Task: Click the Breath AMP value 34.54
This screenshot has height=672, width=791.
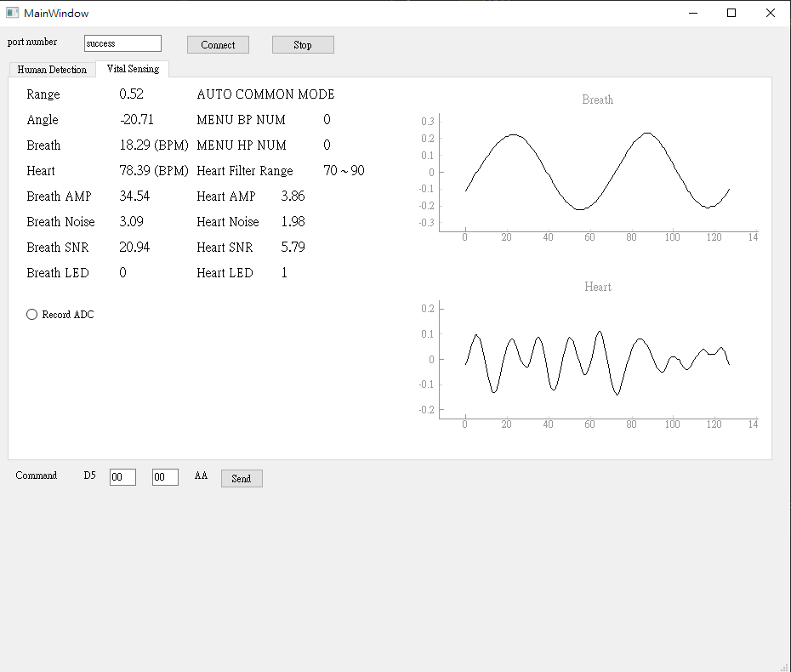Action: [x=134, y=196]
